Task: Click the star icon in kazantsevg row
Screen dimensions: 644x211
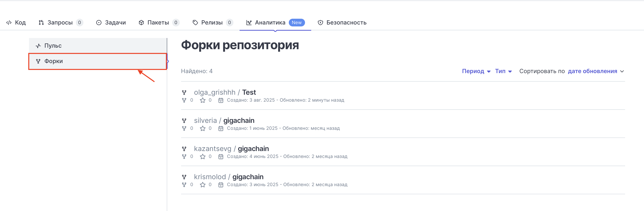Action: [203, 157]
